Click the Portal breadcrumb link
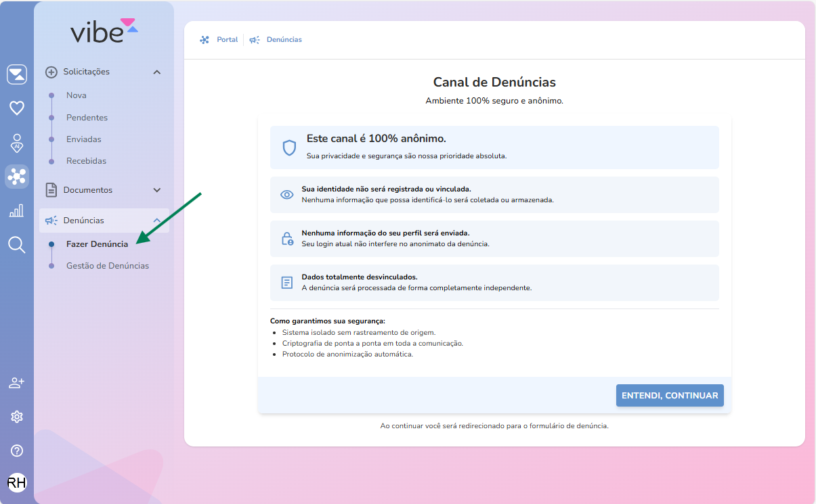Viewport: 816px width, 504px height. [x=227, y=40]
